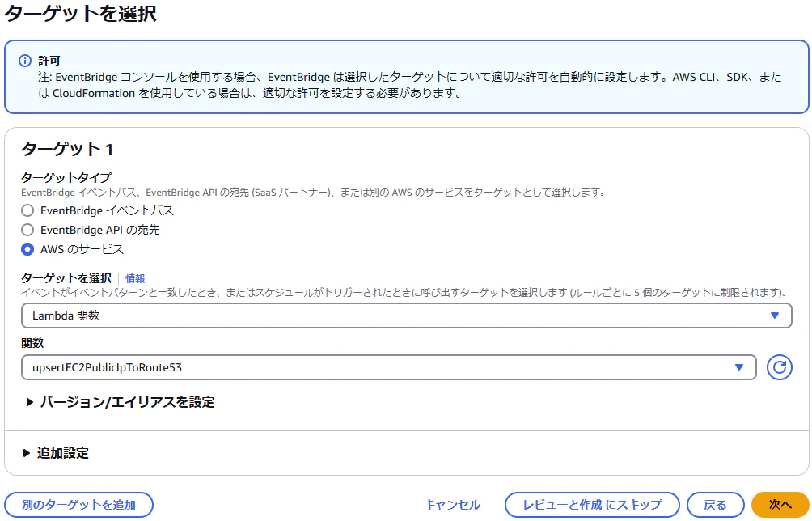Click the 関数 field label
This screenshot has width=812, height=521.
click(x=32, y=343)
